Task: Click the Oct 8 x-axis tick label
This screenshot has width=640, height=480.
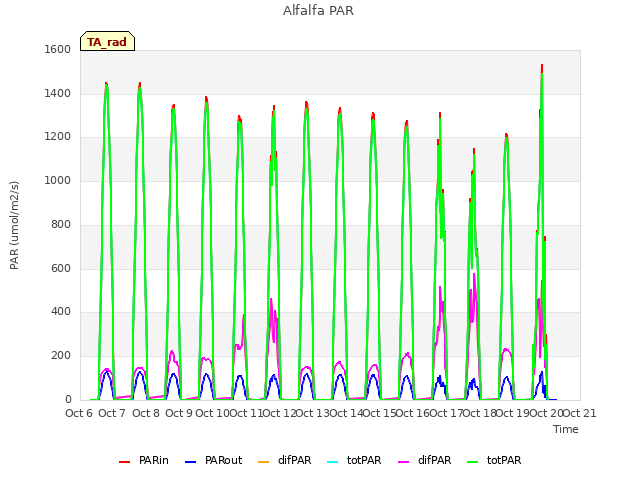Action: [146, 413]
